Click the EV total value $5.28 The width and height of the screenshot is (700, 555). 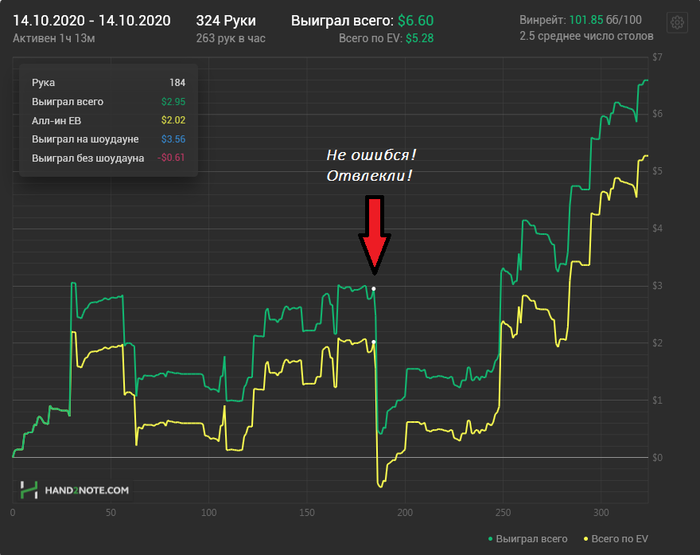coord(420,38)
